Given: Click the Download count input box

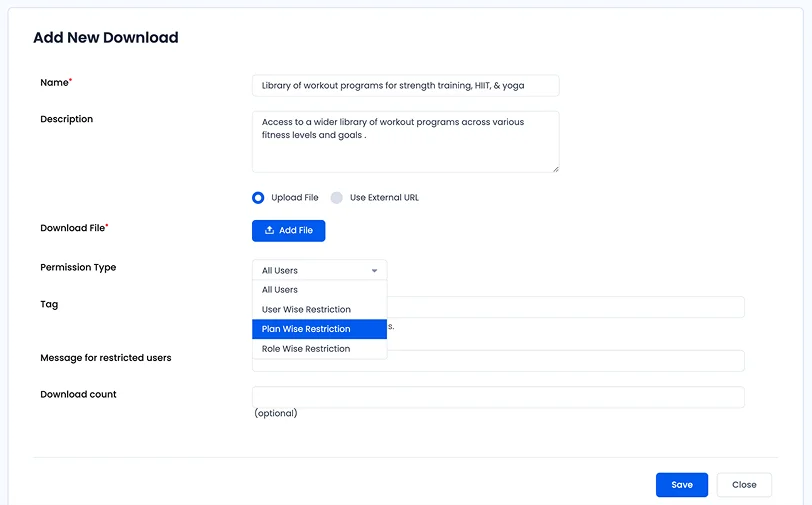Looking at the screenshot, I should (x=498, y=397).
